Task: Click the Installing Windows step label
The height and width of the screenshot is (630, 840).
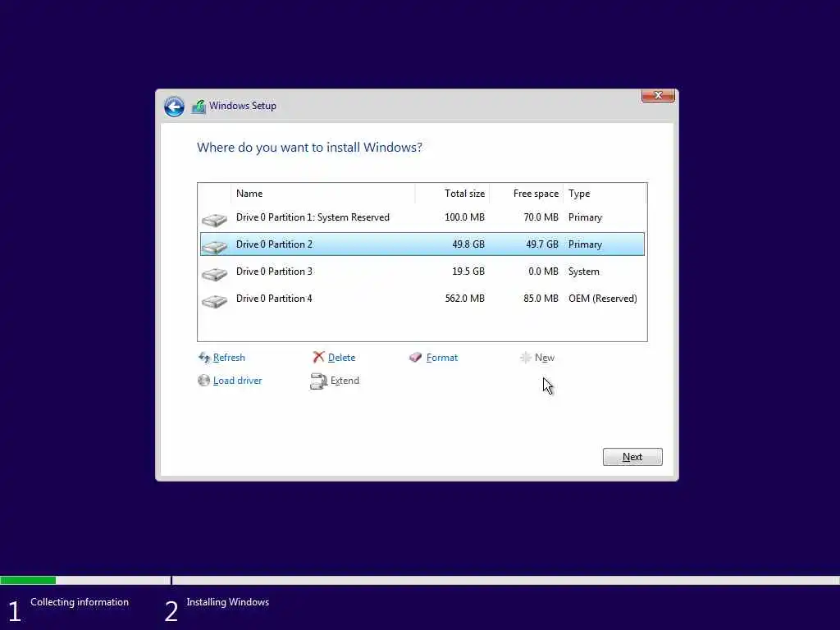Action: click(x=228, y=602)
